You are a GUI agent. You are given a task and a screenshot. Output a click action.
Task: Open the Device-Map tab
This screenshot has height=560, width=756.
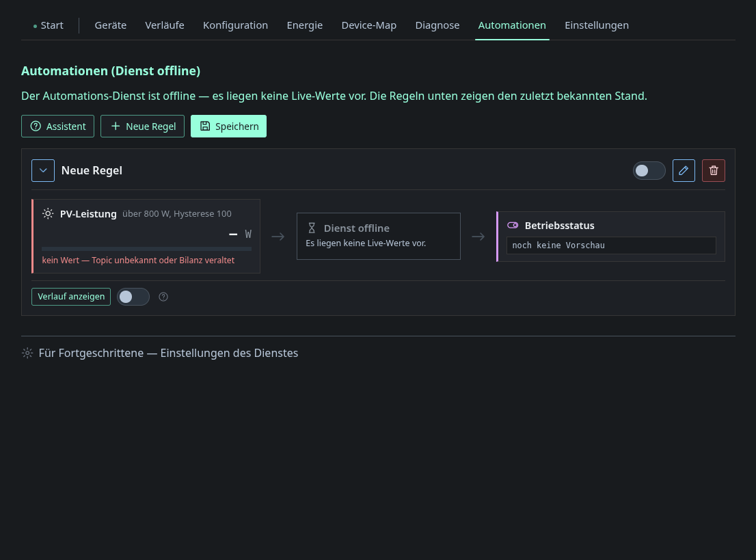(369, 25)
